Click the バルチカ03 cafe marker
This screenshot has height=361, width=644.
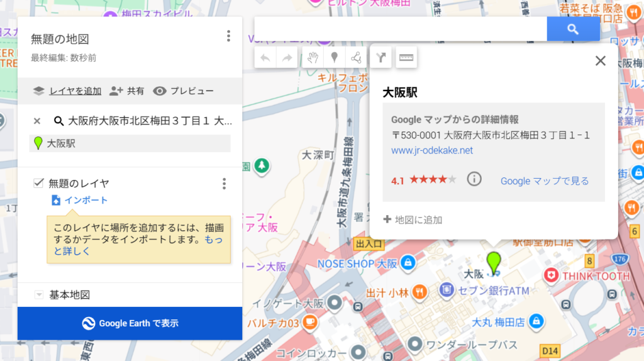tap(310, 321)
